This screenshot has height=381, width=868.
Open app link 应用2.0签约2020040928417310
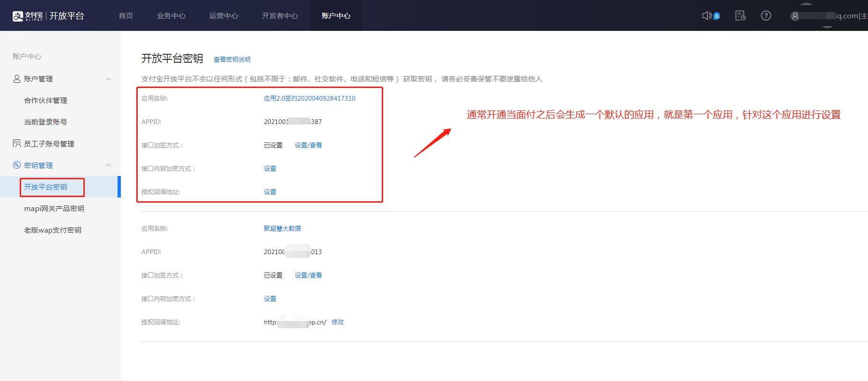click(x=310, y=98)
